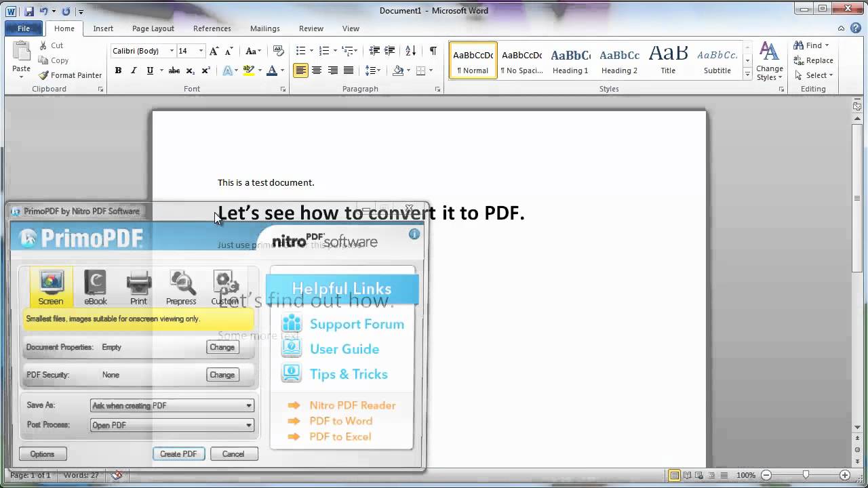Increase font size with Grow Font icon

point(214,51)
